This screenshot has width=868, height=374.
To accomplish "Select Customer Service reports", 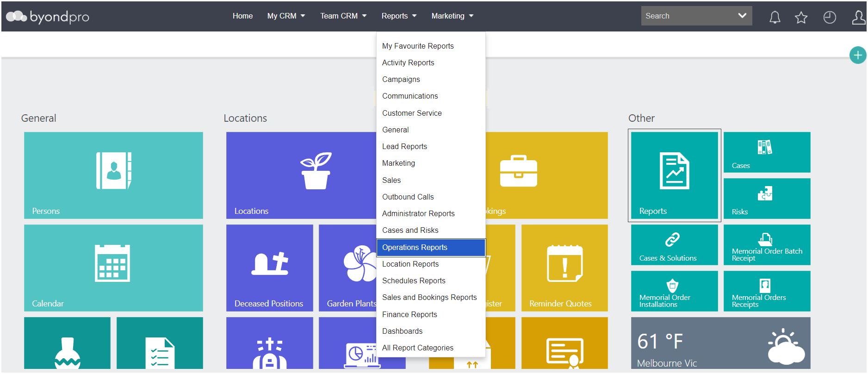I will coord(431,113).
